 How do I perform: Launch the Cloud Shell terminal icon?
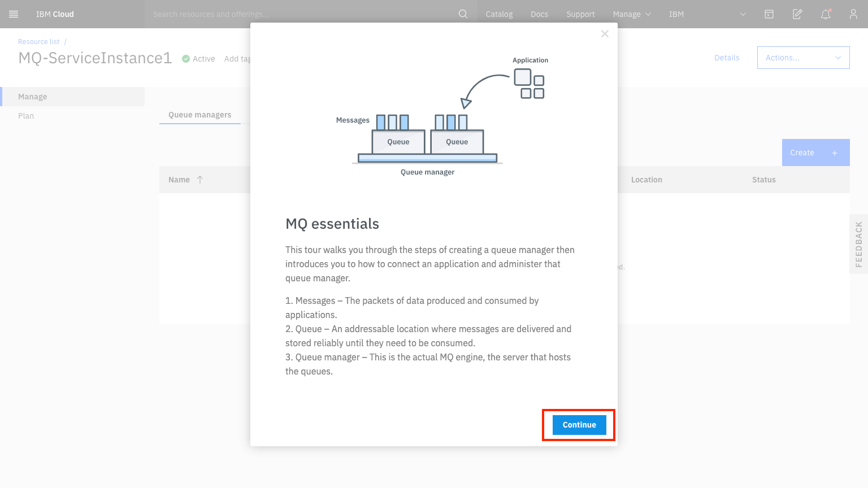click(x=769, y=14)
